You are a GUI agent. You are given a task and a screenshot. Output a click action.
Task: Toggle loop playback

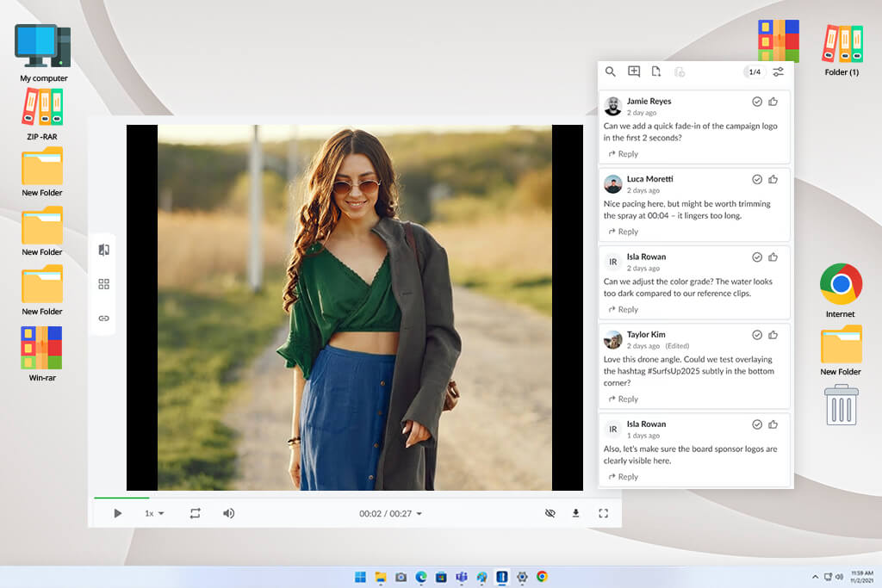(x=195, y=513)
